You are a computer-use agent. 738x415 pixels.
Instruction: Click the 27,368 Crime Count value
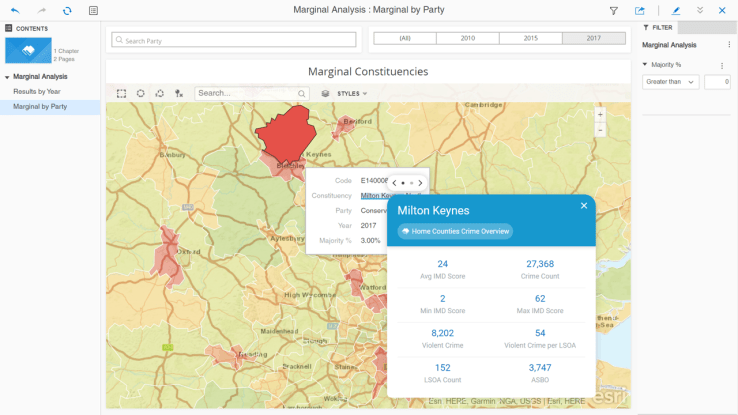tap(540, 264)
